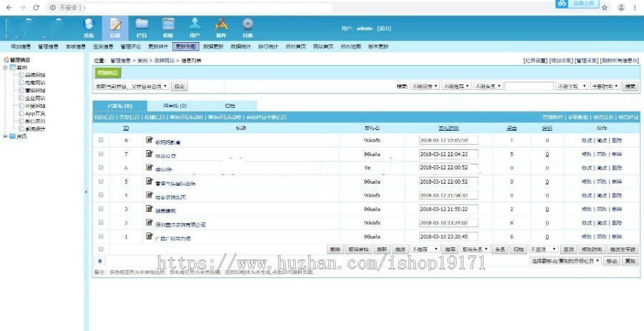Bookmark the page with the star icon
This screenshot has width=644, height=331.
(605, 7)
